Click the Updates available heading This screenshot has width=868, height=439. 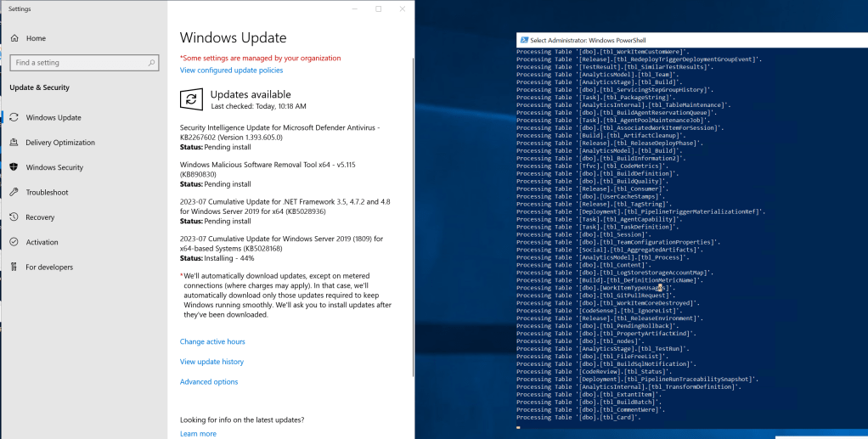click(x=251, y=94)
